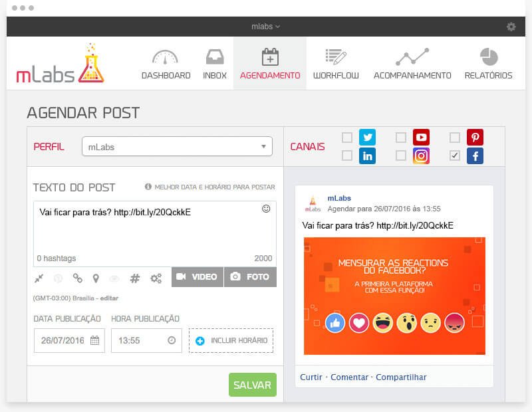Open the Perfil mLabs dropdown
532x412 pixels.
pyautogui.click(x=177, y=146)
